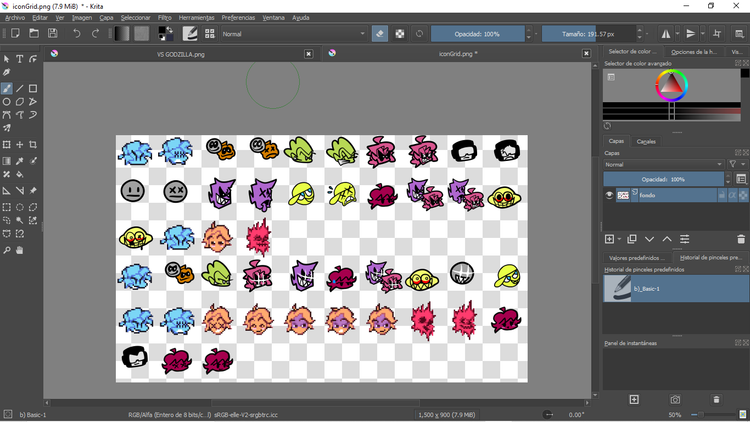This screenshot has width=750, height=422.
Task: Select the Pan hand tool
Action: tap(20, 250)
